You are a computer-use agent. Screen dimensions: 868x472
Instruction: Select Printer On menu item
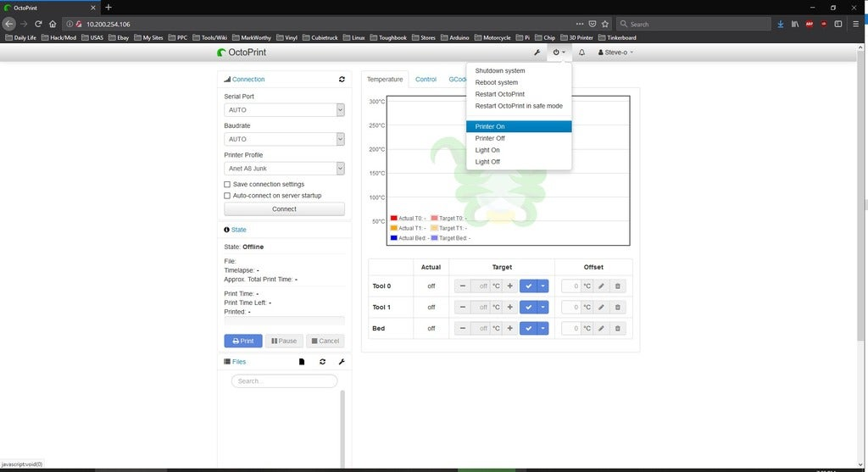tap(520, 127)
